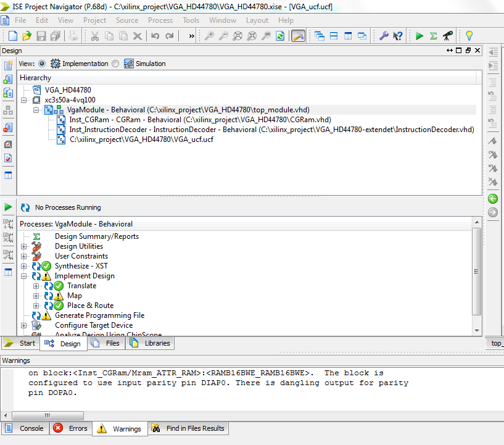The height and width of the screenshot is (445, 504).
Task: Switch to the Errors tab
Action: click(70, 428)
